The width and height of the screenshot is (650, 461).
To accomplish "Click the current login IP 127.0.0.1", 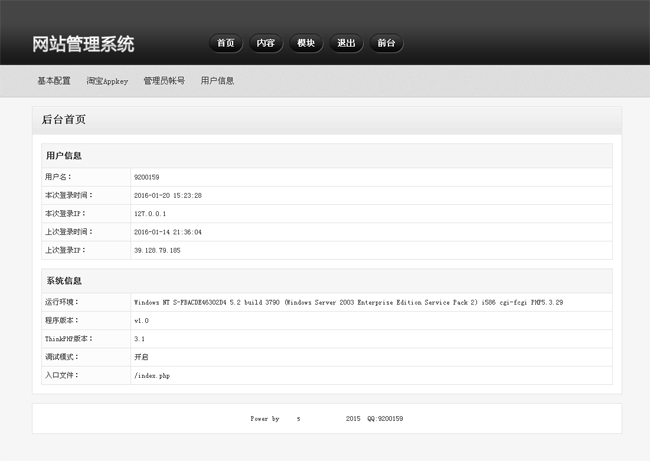I will [x=150, y=213].
